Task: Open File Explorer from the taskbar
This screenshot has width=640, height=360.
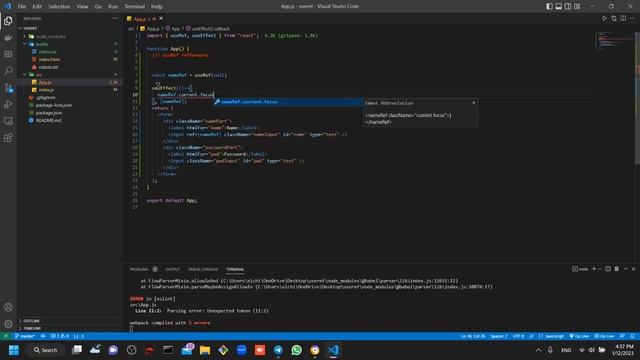Action: pos(205,350)
